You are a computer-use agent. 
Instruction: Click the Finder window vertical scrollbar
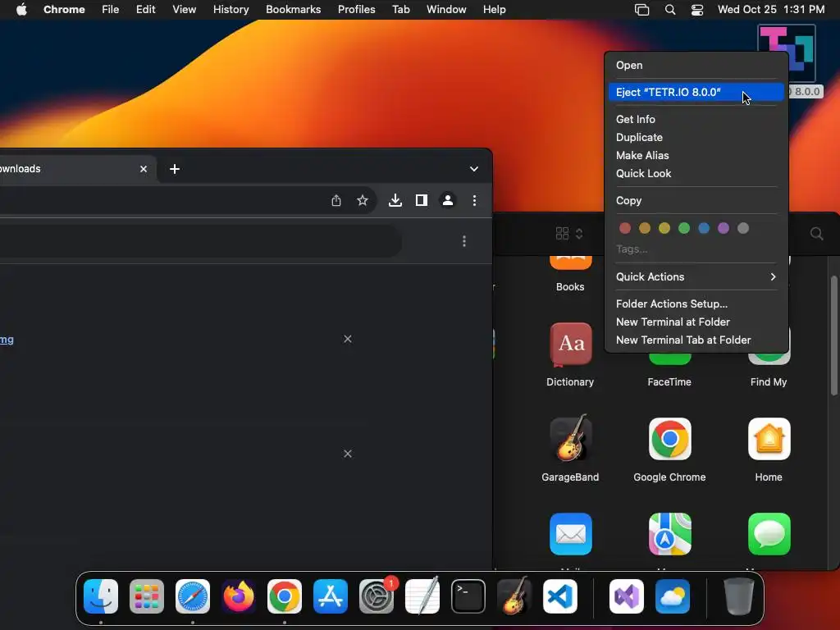point(834,336)
